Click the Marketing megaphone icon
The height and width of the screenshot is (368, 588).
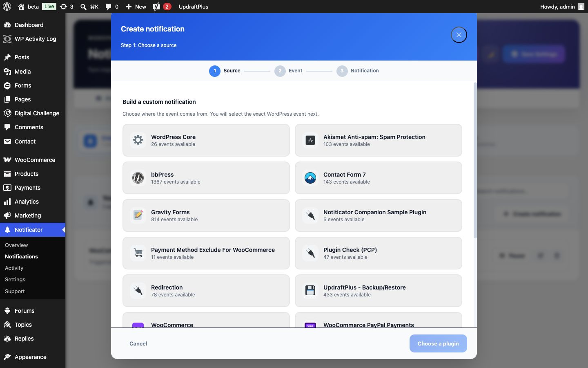pos(7,215)
